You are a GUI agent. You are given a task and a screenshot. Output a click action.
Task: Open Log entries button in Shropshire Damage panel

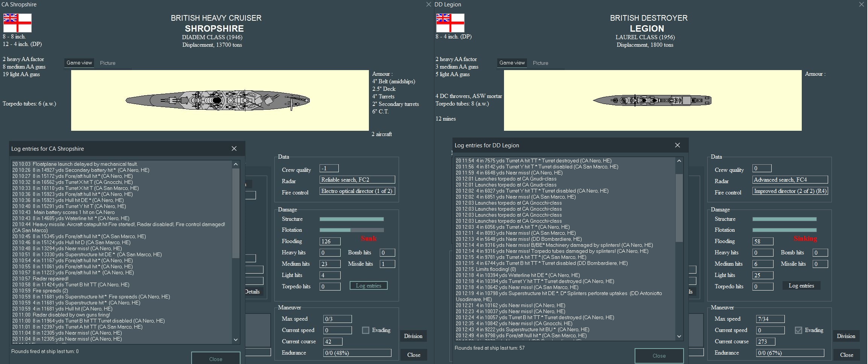coord(369,286)
